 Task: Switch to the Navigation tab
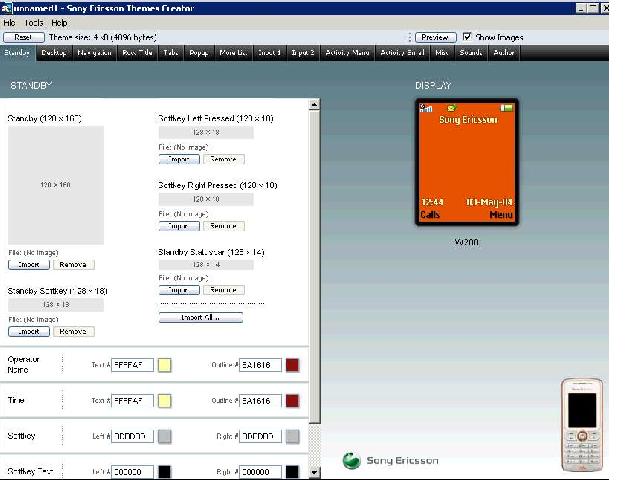95,53
